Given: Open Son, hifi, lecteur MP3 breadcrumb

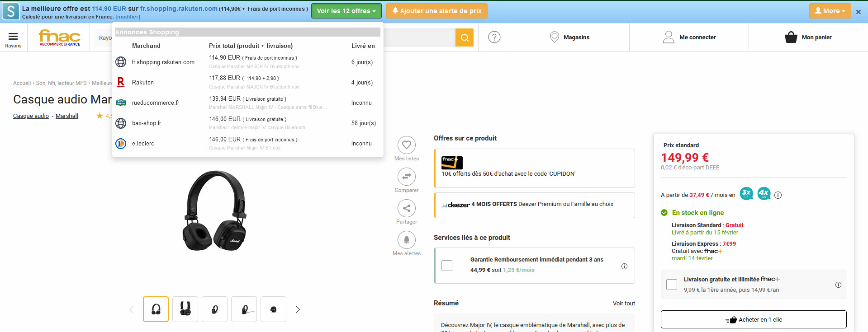Looking at the screenshot, I should pos(62,83).
